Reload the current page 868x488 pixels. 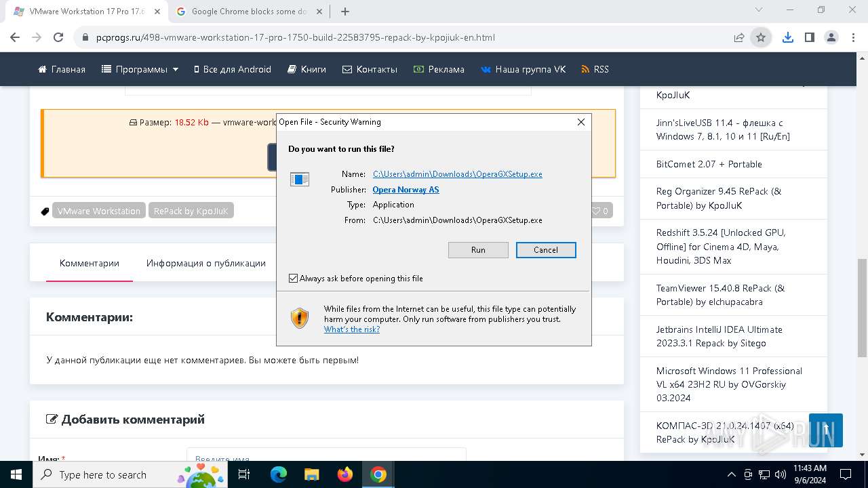pos(58,37)
